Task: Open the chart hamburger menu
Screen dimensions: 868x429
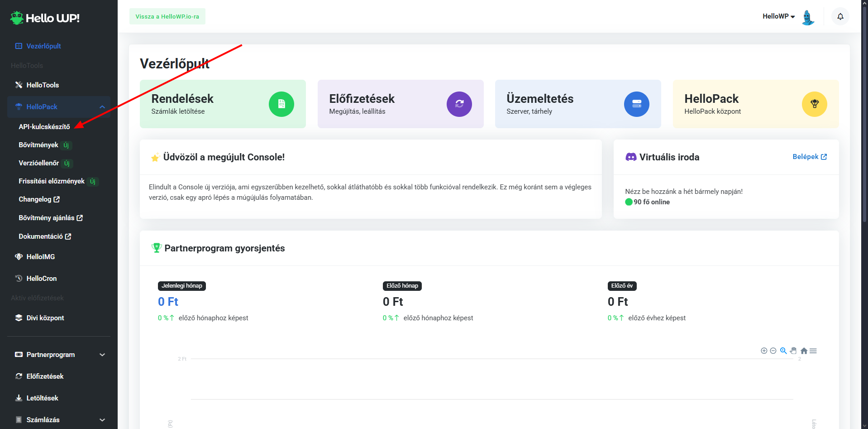Action: click(x=813, y=351)
